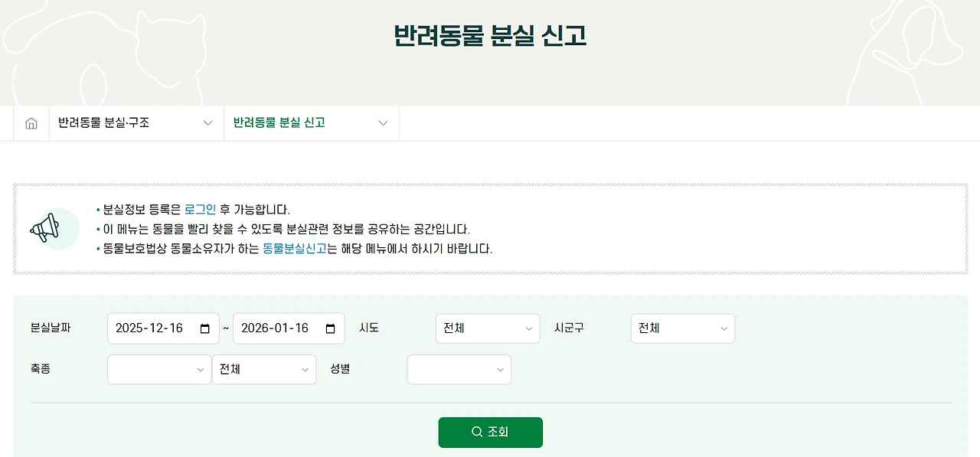Click the chevron on the 시도 dropdown
Viewport: 980px width, 457px height.
(x=529, y=328)
